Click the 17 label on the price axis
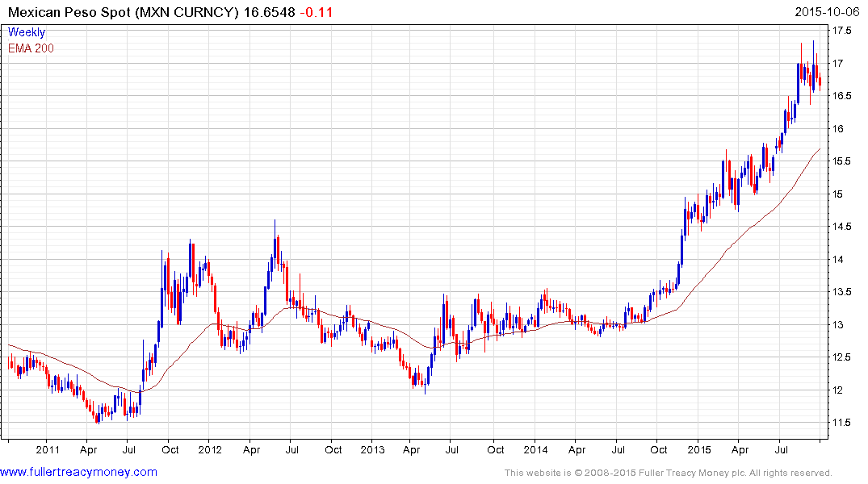This screenshot has width=868, height=484. 838,63
